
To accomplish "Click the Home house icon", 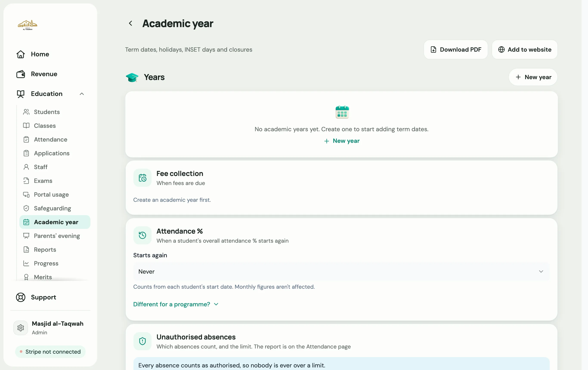I will tap(21, 54).
